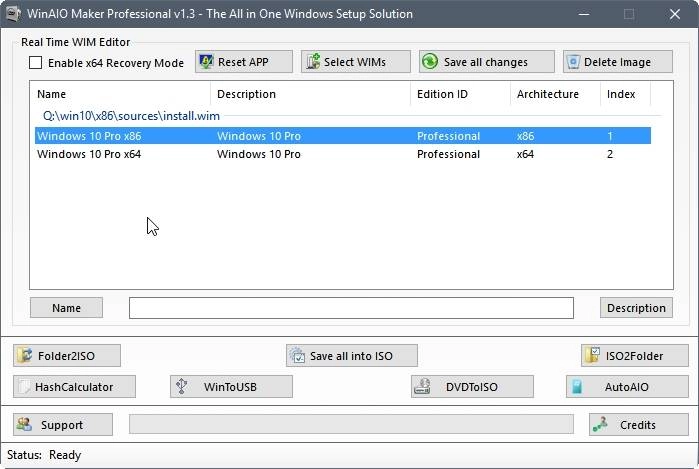This screenshot has height=469, width=699.
Task: Select the Windows 10 Pro x64 row
Action: click(343, 154)
